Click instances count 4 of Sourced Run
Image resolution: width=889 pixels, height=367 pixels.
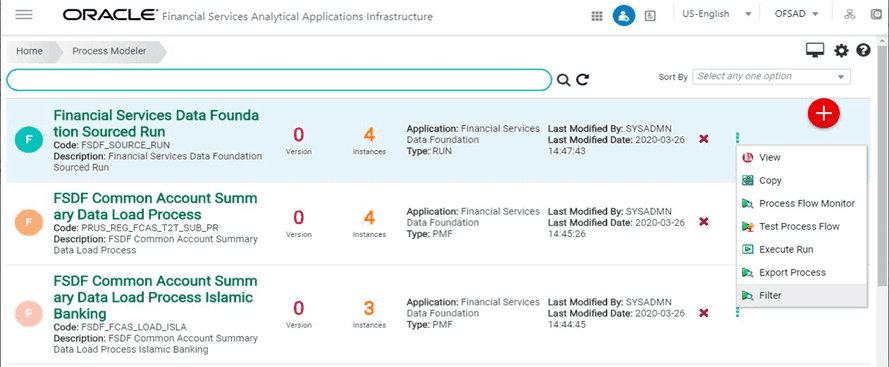[x=369, y=135]
